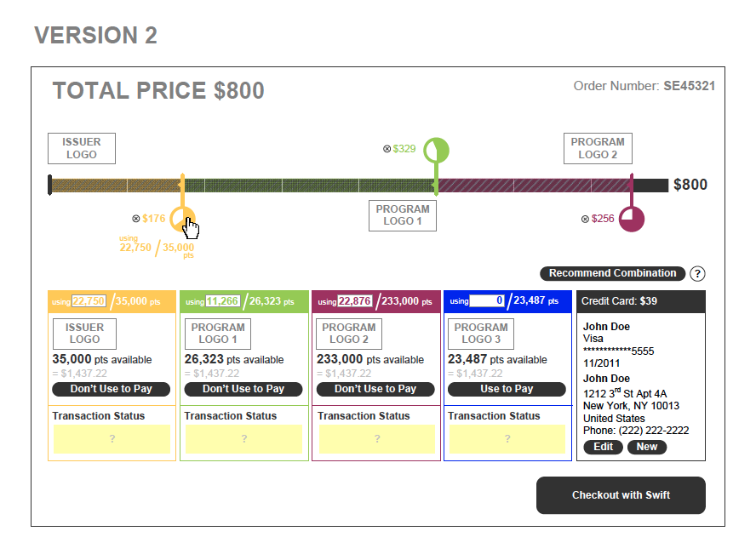This screenshot has height=554, width=756.
Task: Grab the orange issuer slider handle
Action: click(x=183, y=219)
